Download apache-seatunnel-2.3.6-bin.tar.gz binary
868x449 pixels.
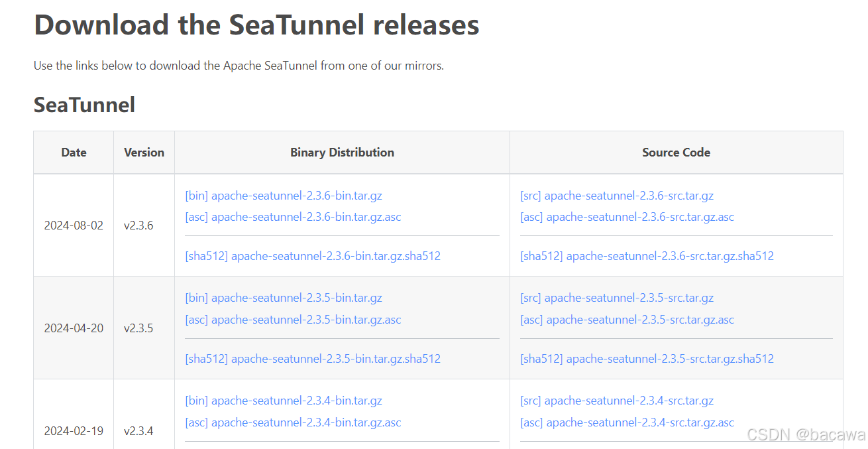tap(284, 196)
